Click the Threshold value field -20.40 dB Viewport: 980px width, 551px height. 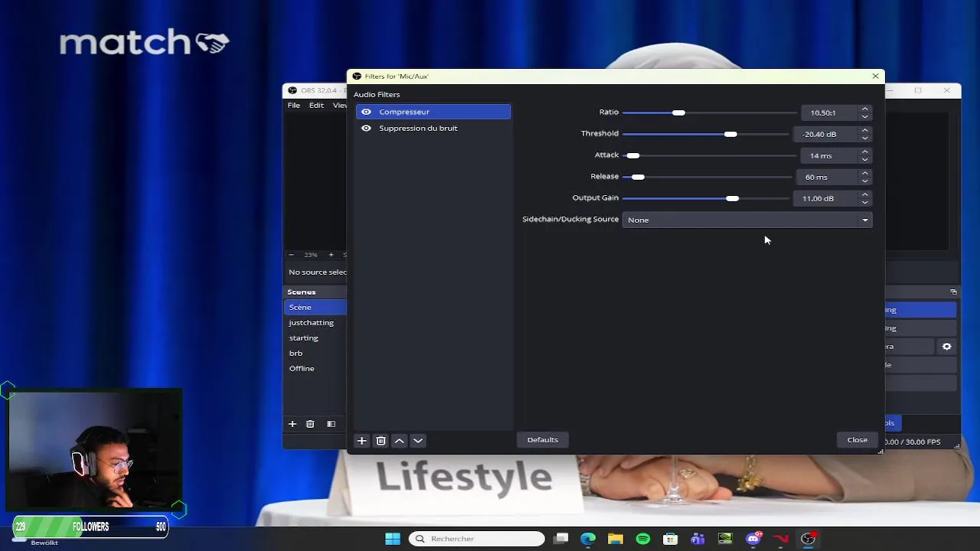pos(825,134)
